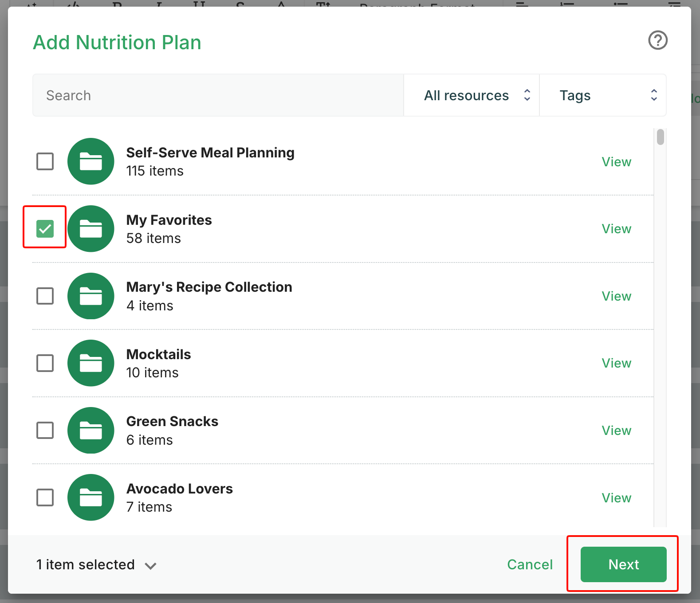
Task: Expand the 1 item selected list
Action: 96,565
